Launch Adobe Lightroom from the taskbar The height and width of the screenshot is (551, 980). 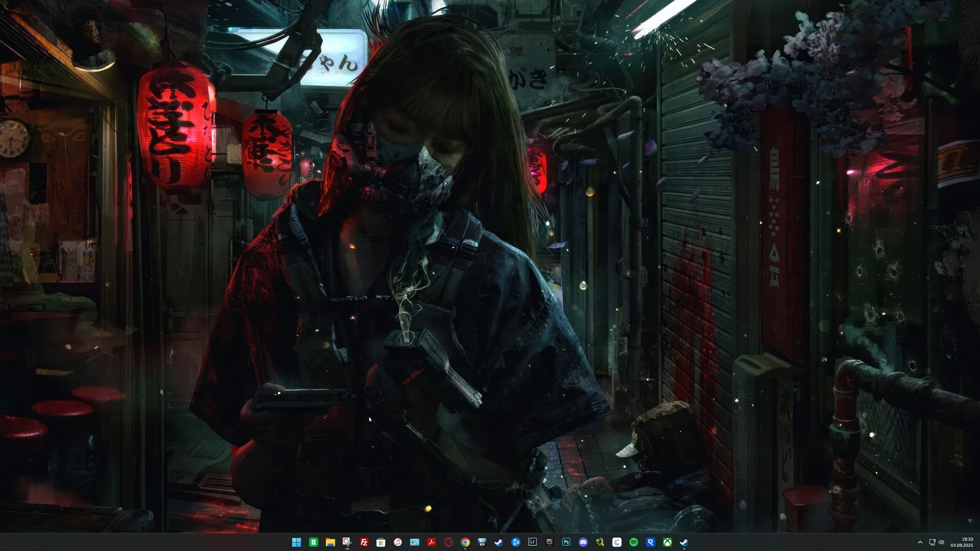[x=532, y=542]
